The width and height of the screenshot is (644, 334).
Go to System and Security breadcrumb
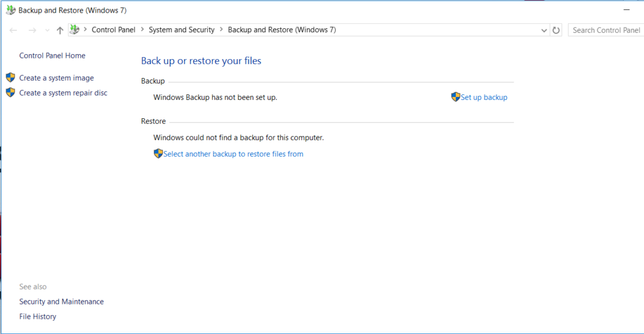[182, 30]
